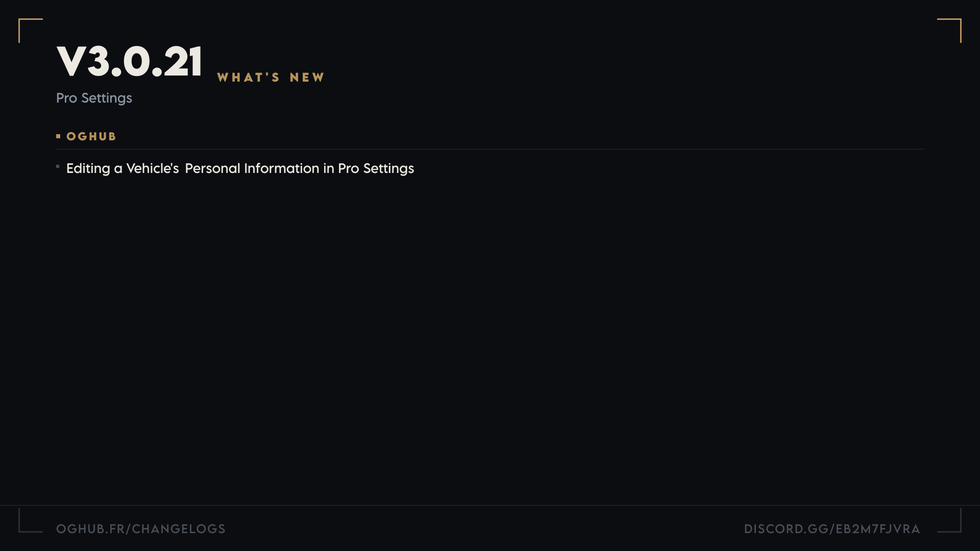Open the DISCORD.GG/EB2M7FJVRA invite link

(832, 529)
